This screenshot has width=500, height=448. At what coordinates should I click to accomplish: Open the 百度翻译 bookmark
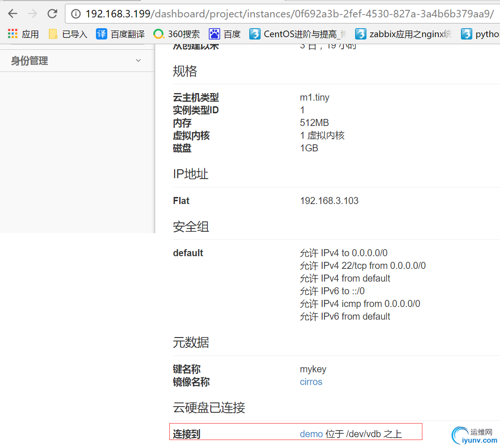[120, 34]
